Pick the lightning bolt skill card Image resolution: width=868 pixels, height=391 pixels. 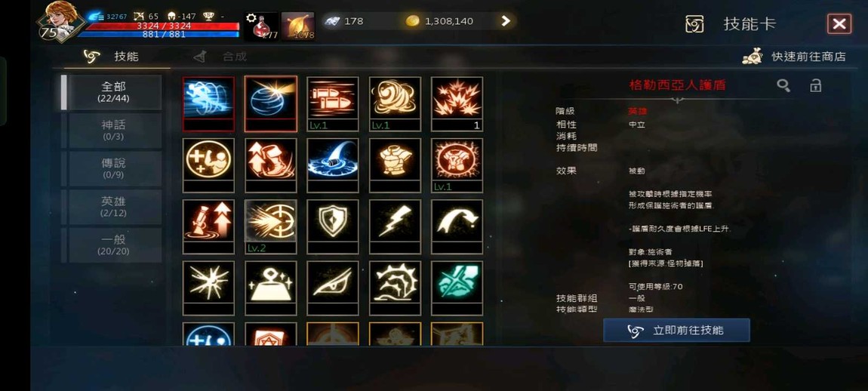pyautogui.click(x=395, y=226)
